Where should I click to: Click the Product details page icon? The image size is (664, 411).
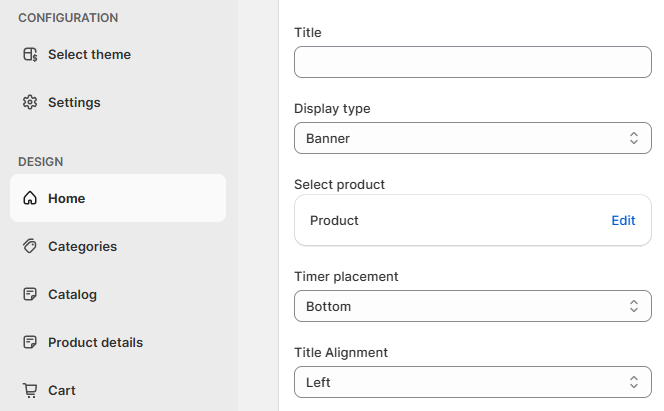click(x=30, y=342)
